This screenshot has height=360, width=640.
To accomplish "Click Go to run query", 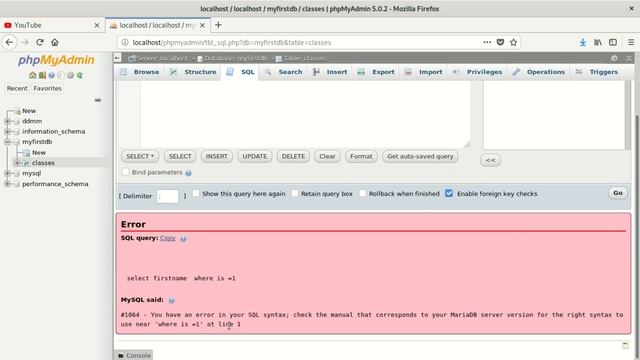I will click(x=618, y=193).
